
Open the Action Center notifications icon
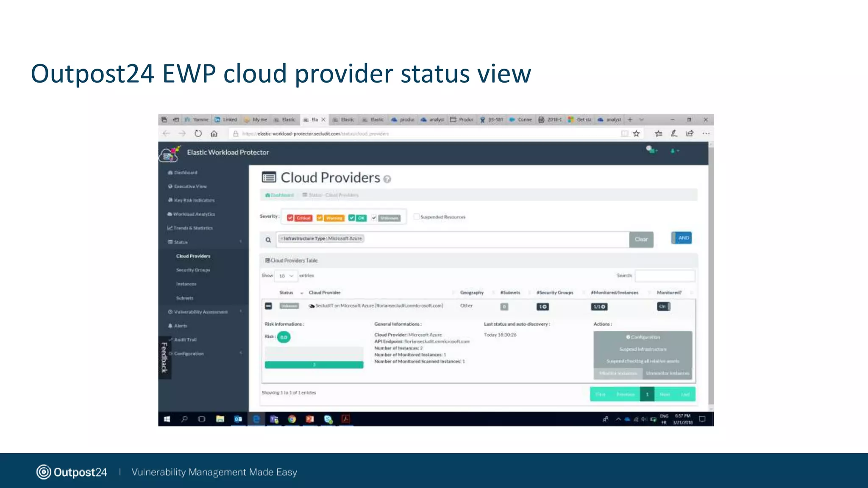tap(702, 419)
